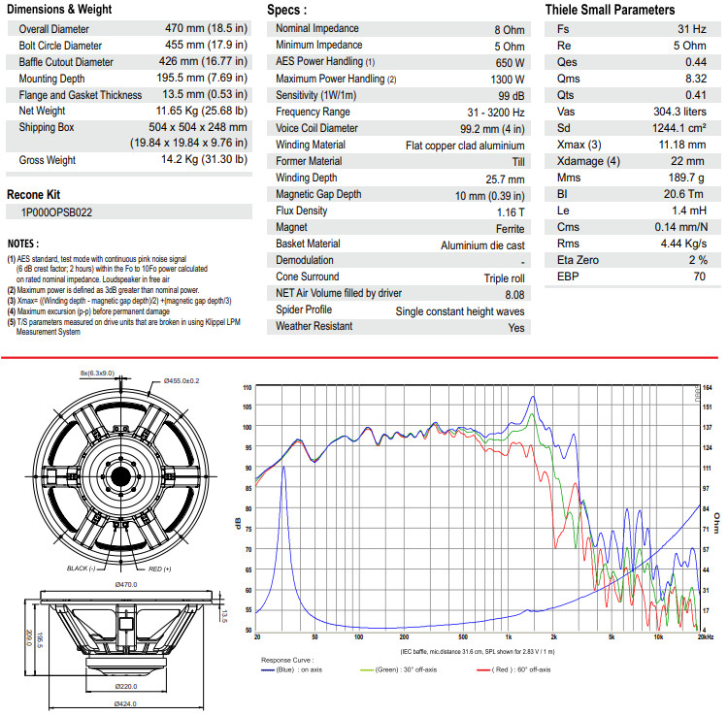The image size is (728, 716).
Task: Click the EBP value 70
Action: 699,277
